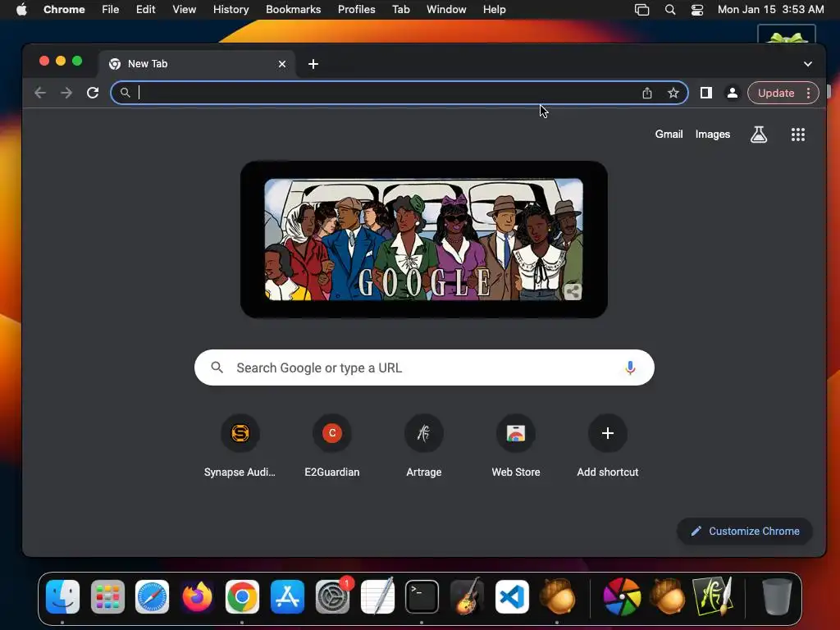Open the Images link
This screenshot has width=840, height=630.
coord(713,135)
